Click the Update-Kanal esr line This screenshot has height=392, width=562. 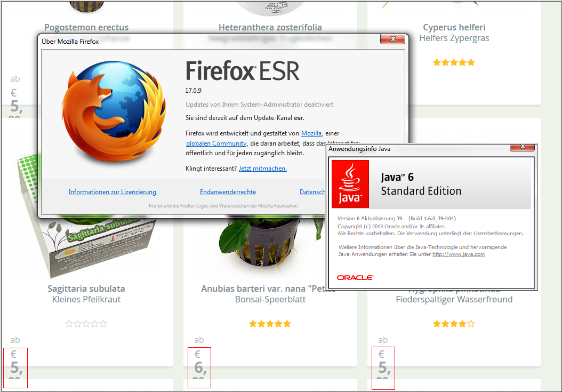(x=245, y=118)
